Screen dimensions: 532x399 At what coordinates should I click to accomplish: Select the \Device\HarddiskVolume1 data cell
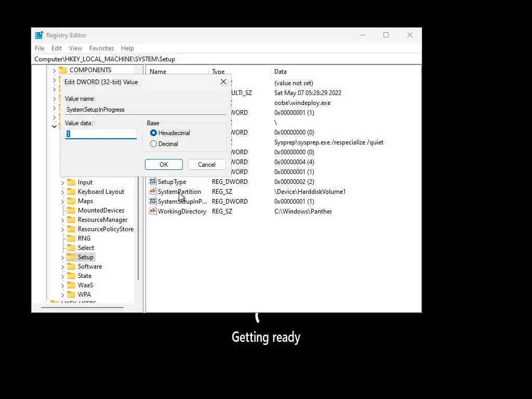coord(310,191)
